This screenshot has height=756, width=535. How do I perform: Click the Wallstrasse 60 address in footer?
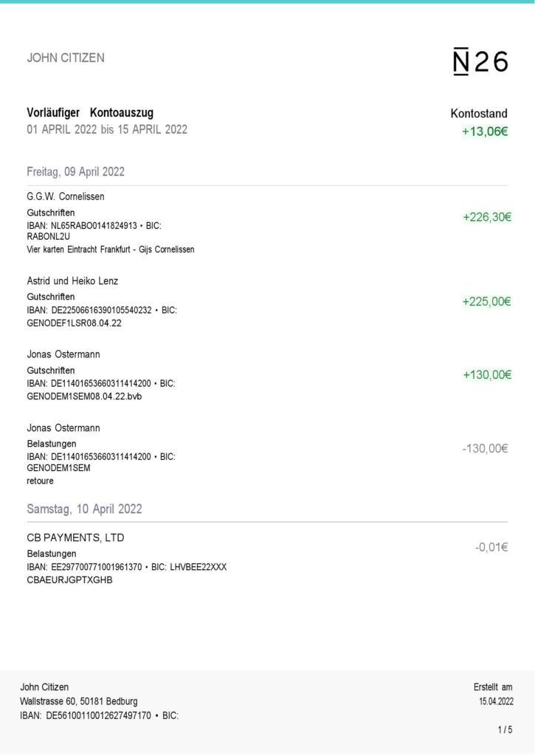click(78, 701)
